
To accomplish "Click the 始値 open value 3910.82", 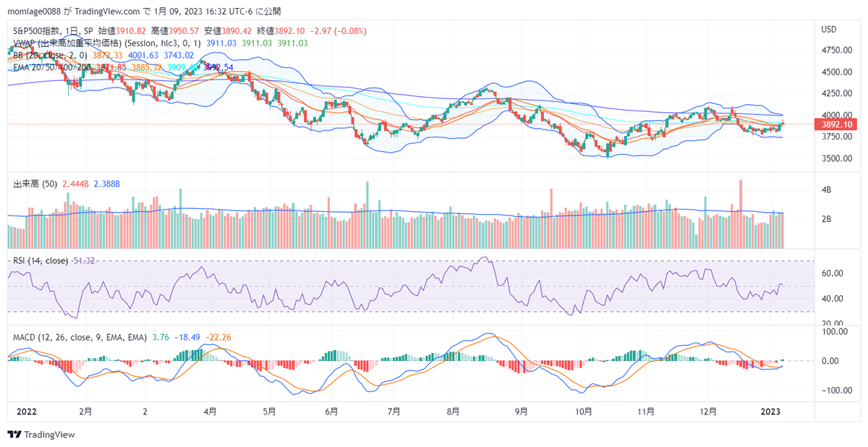I will (x=130, y=32).
